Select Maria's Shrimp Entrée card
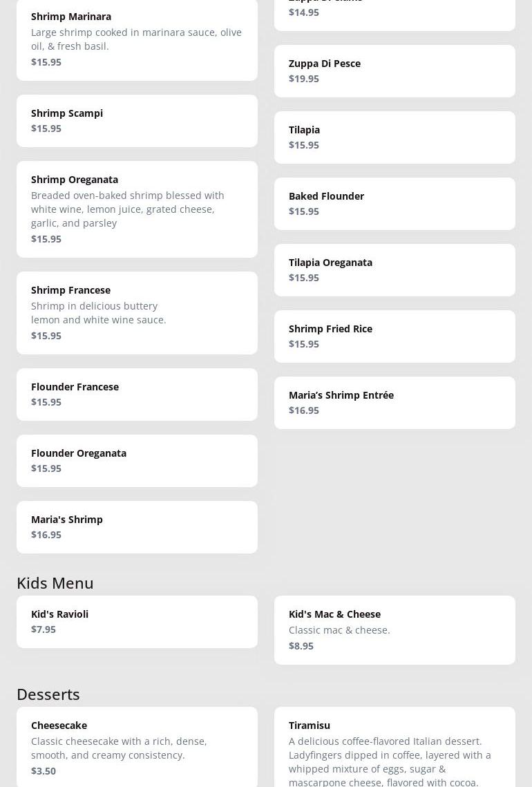The height and width of the screenshot is (787, 532). coord(395,402)
